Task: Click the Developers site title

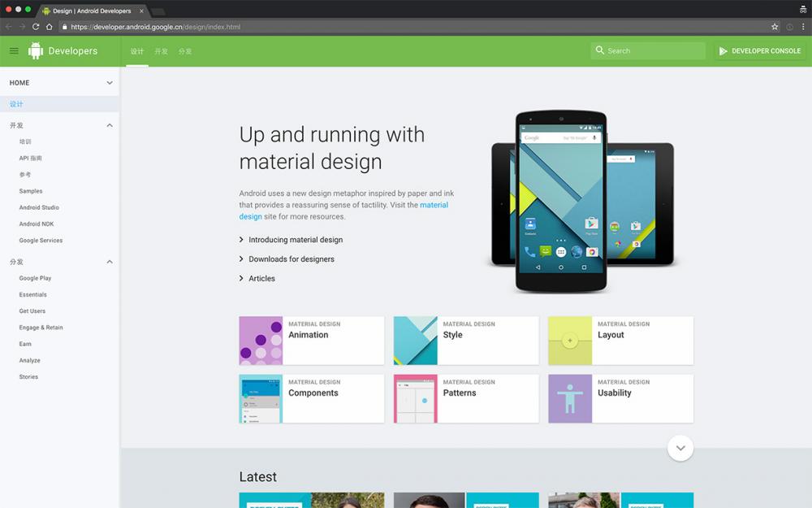Action: coord(72,50)
